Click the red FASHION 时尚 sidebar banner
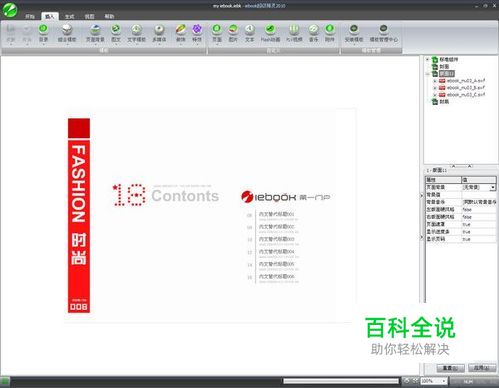The height and width of the screenshot is (388, 499). click(79, 215)
